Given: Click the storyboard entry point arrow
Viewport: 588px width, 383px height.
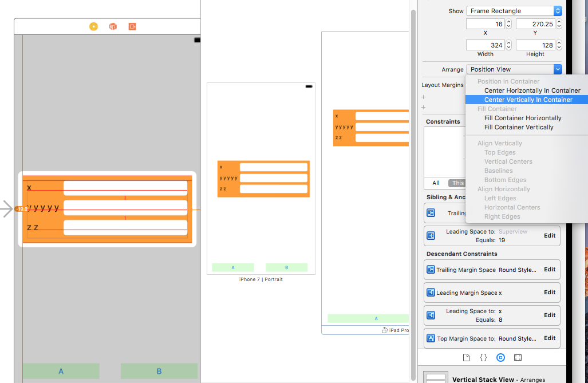Looking at the screenshot, I should (x=7, y=209).
